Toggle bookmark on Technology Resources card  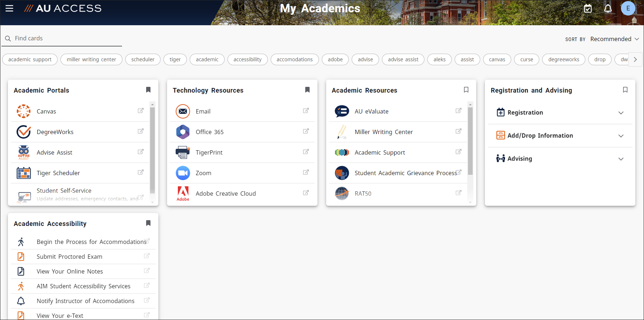pos(307,90)
